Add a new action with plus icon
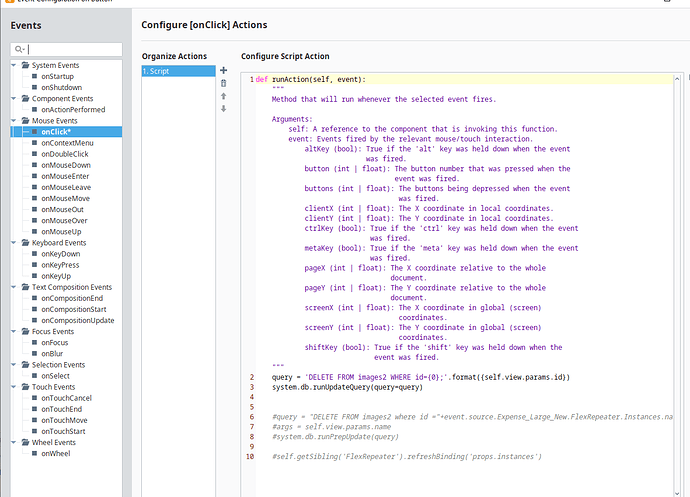This screenshot has width=690, height=497. pyautogui.click(x=224, y=70)
